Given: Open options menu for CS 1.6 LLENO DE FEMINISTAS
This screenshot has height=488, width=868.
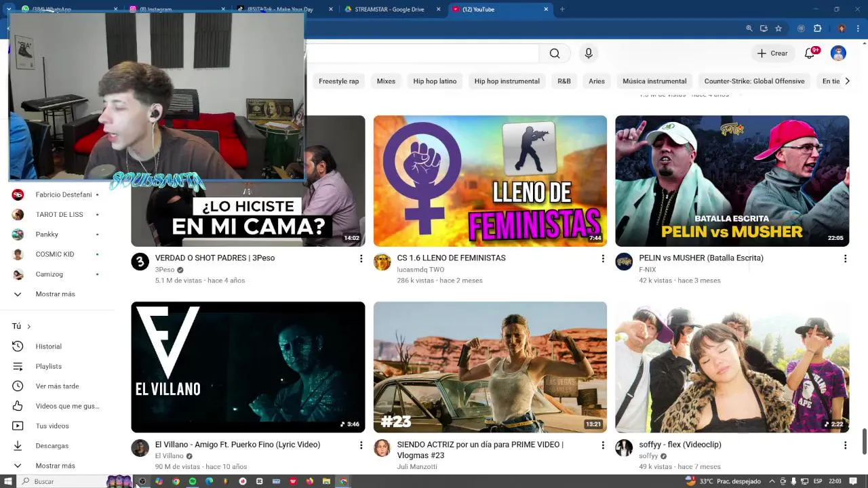Looking at the screenshot, I should 603,259.
